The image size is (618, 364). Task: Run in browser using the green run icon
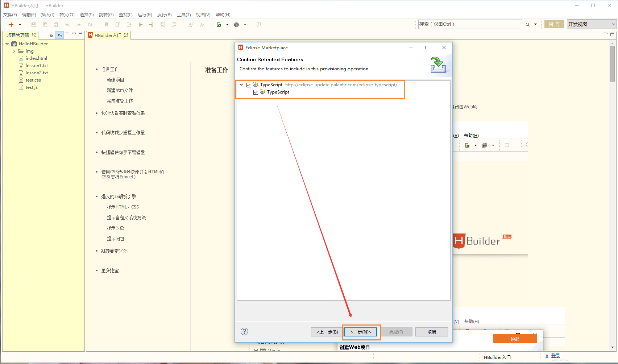[219, 24]
